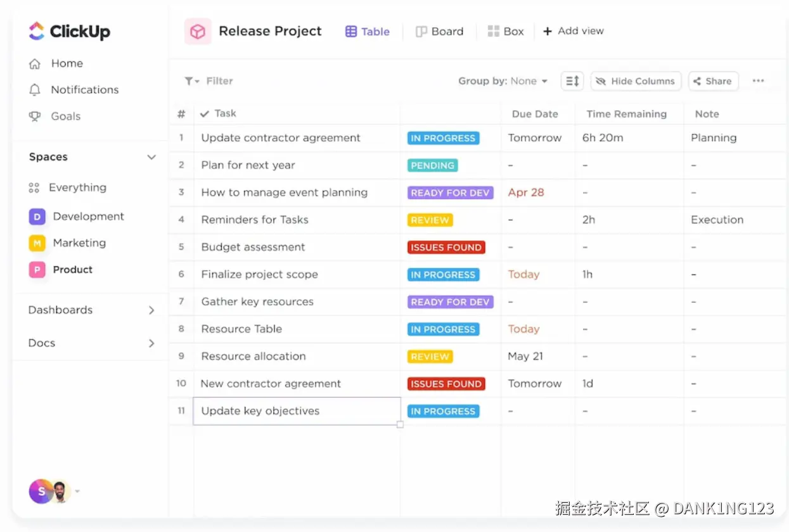Click task "How to manage event planning"
This screenshot has height=532, width=789.
click(284, 193)
